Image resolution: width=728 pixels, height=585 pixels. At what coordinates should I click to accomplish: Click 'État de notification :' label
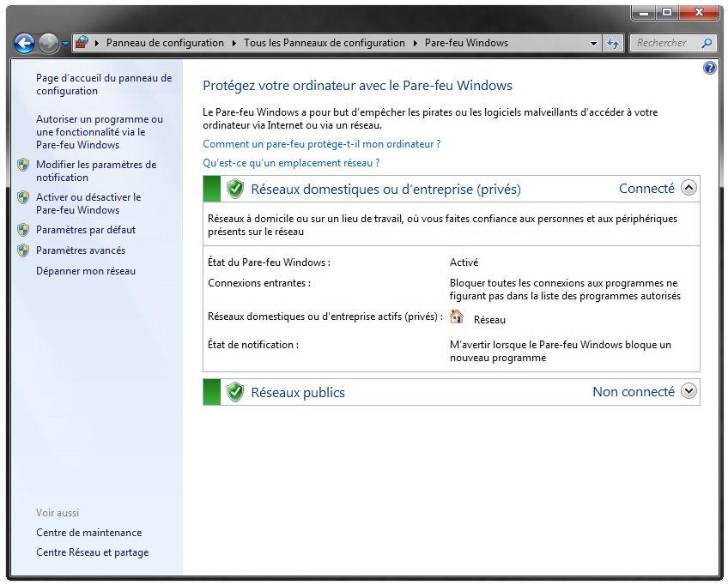pyautogui.click(x=253, y=345)
